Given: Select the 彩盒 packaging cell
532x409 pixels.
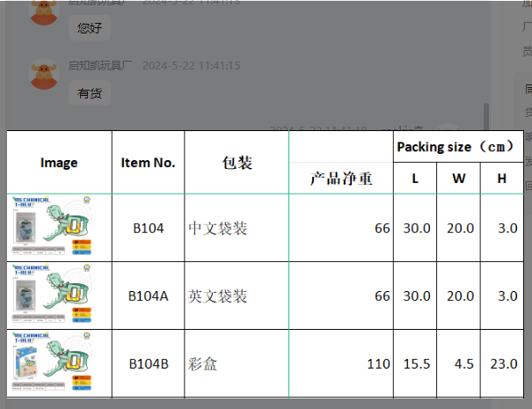Looking at the screenshot, I should (204, 362).
